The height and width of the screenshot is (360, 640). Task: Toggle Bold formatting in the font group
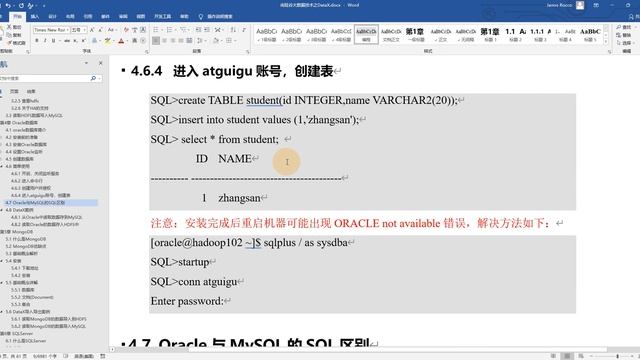pyautogui.click(x=37, y=41)
